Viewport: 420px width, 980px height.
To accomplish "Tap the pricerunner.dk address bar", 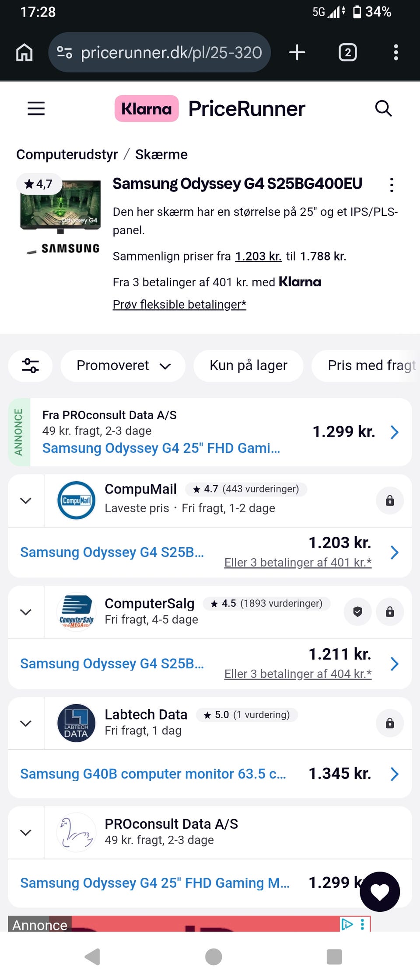I will (171, 52).
